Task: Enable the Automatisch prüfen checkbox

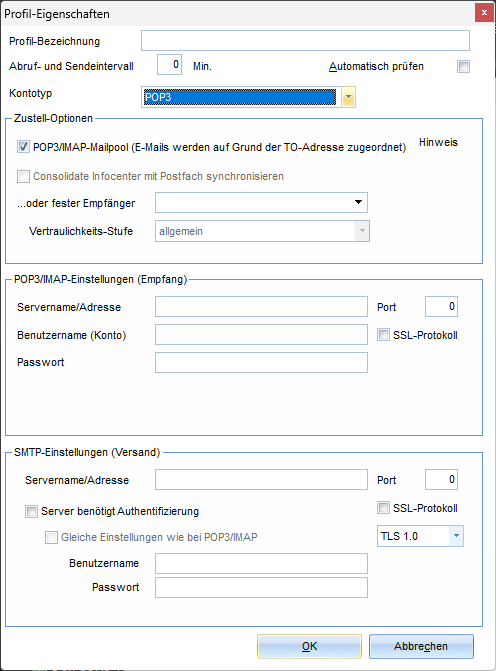Action: [x=463, y=66]
